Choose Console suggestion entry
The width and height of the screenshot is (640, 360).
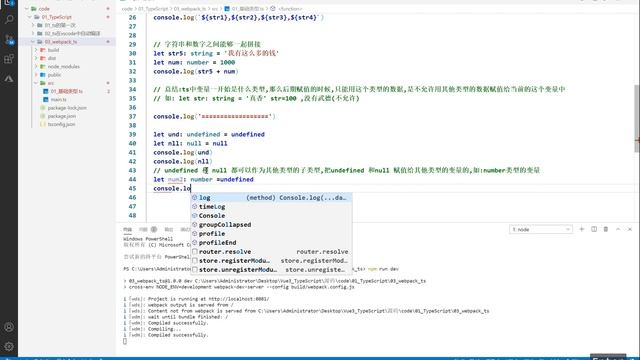271,216
